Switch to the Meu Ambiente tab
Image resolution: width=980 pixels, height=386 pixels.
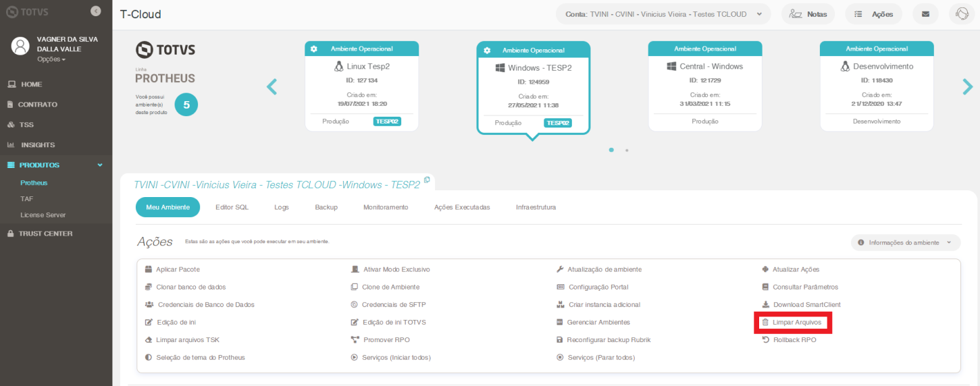click(x=167, y=207)
